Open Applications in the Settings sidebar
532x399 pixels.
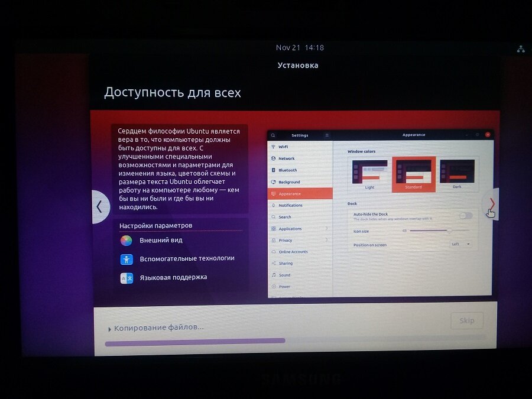click(x=300, y=229)
